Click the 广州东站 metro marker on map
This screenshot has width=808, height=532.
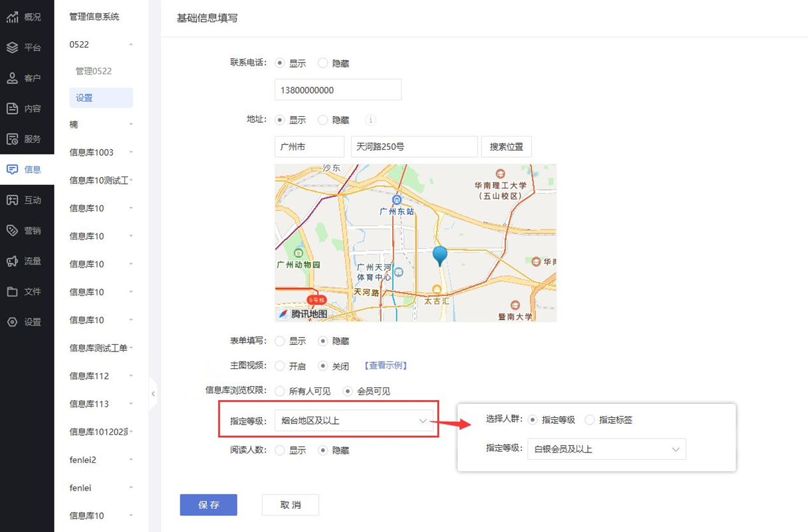coord(397,200)
